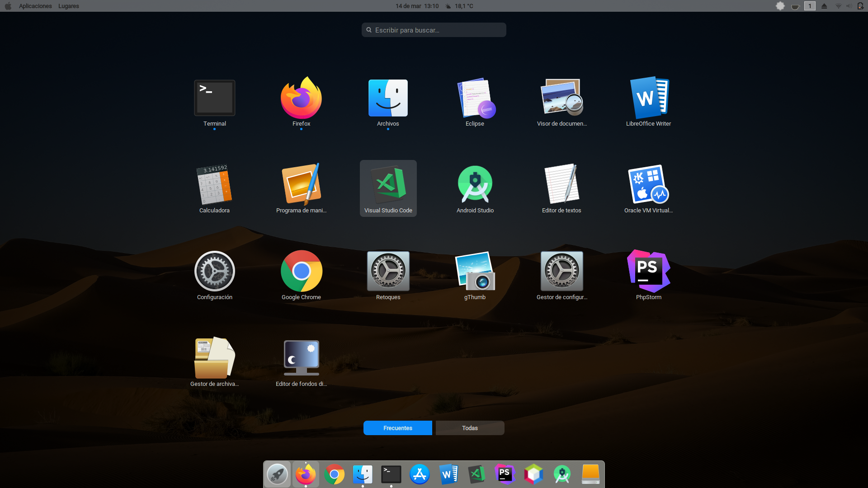Image resolution: width=868 pixels, height=488 pixels.
Task: Open Gestor de configuración app
Action: pos(561,276)
